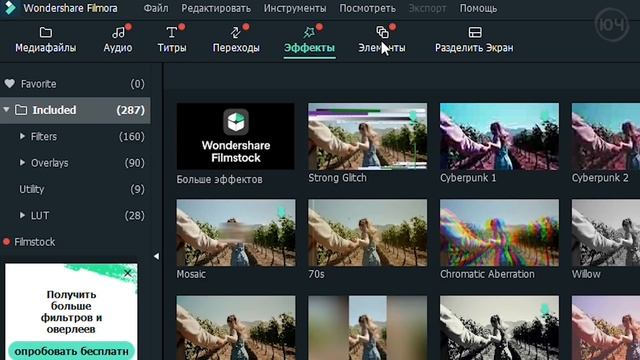Open the Инструменты menu
The width and height of the screenshot is (640, 360).
coord(295,8)
